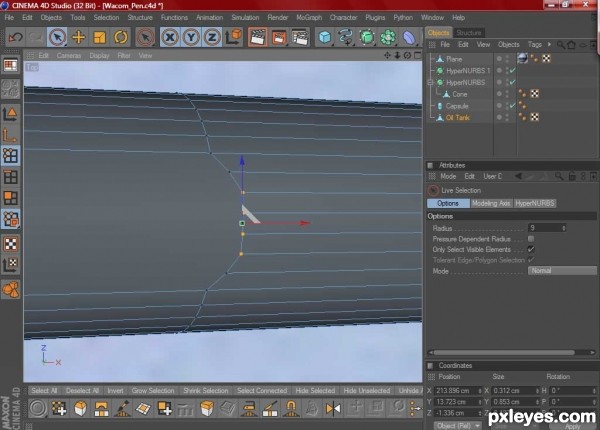Click the Undo arrow icon

15,37
